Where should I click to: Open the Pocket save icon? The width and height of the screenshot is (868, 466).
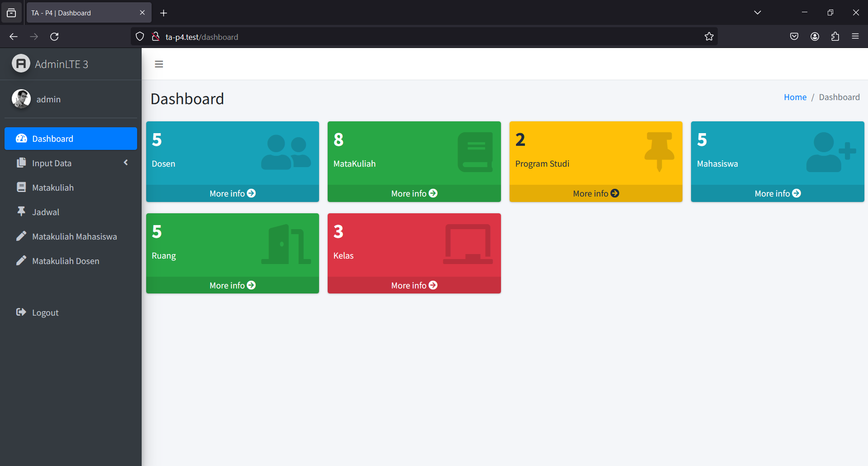pos(794,37)
